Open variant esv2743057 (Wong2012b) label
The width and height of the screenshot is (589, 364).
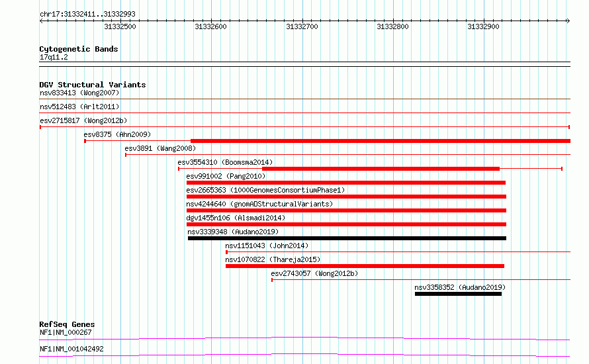pyautogui.click(x=314, y=273)
